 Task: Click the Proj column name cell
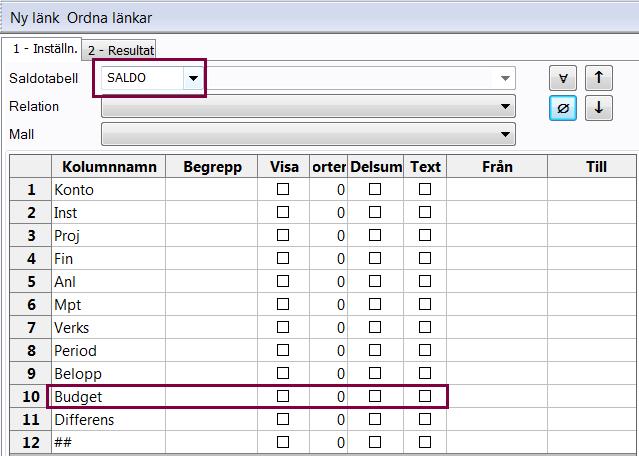pyautogui.click(x=109, y=236)
